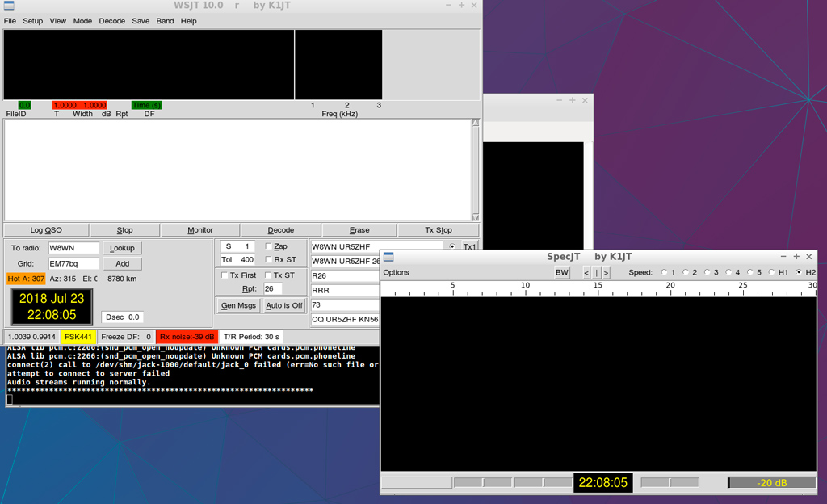Select H1 speed radio in SpecJT
This screenshot has width=827, height=504.
[x=771, y=272]
